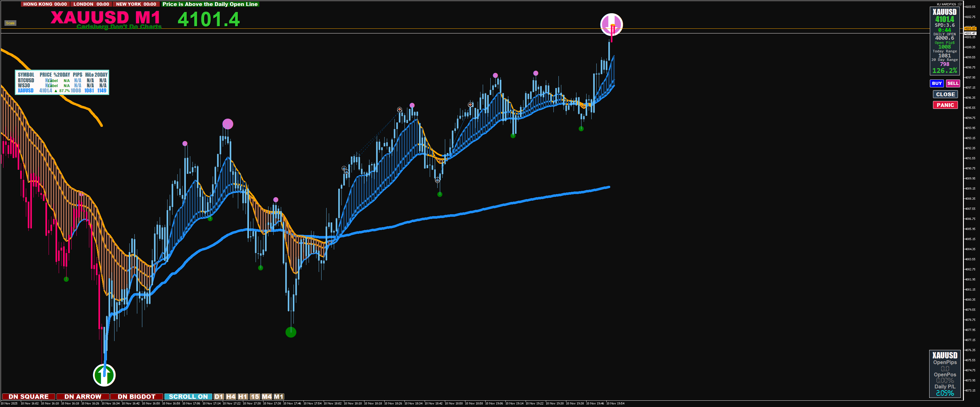Image resolution: width=980 pixels, height=407 pixels.
Task: Toggle the DN SQUARE indicator
Action: point(28,396)
